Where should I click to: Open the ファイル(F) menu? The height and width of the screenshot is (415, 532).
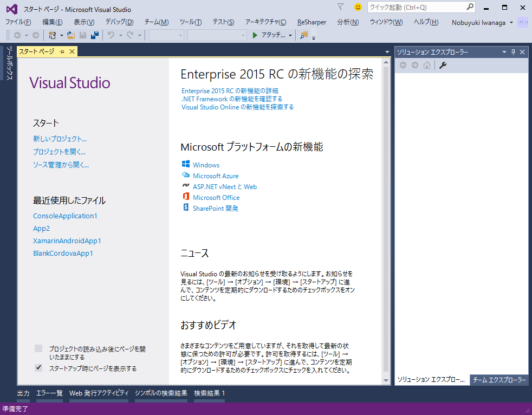click(18, 22)
